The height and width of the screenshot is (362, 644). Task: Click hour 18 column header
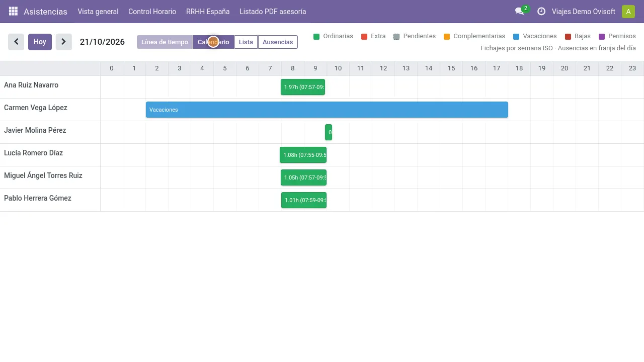click(x=519, y=68)
